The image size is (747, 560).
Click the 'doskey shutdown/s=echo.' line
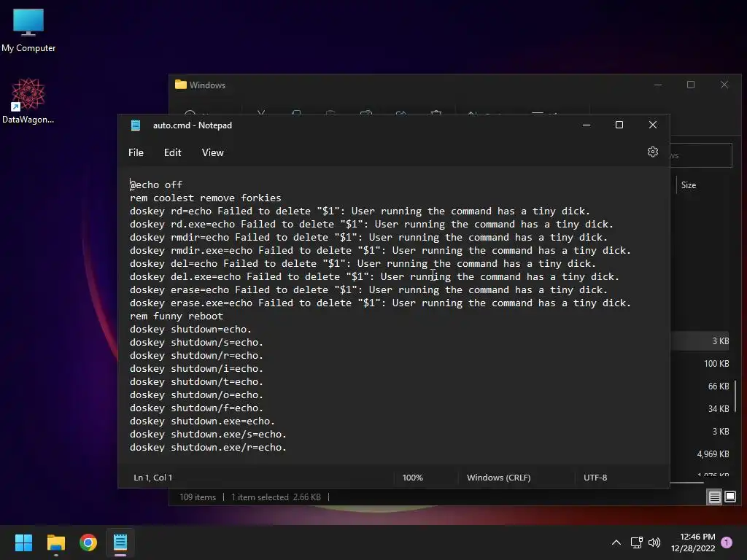[x=196, y=343]
